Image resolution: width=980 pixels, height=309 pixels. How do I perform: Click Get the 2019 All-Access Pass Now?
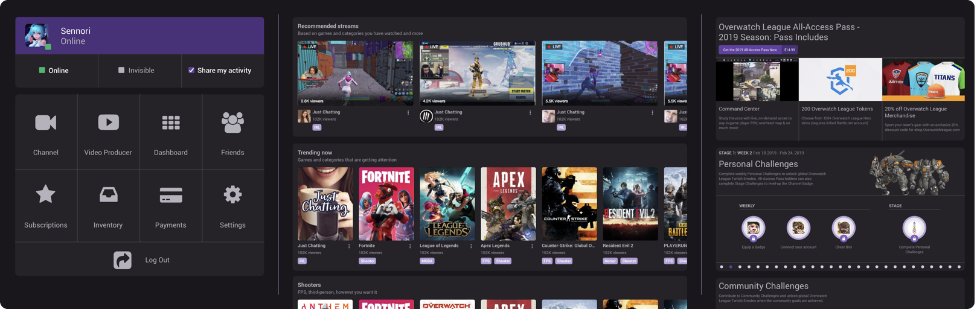pos(750,50)
